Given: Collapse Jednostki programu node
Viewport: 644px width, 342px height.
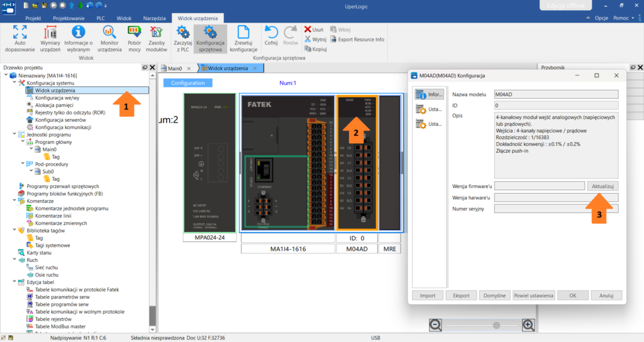Looking at the screenshot, I should [x=14, y=135].
